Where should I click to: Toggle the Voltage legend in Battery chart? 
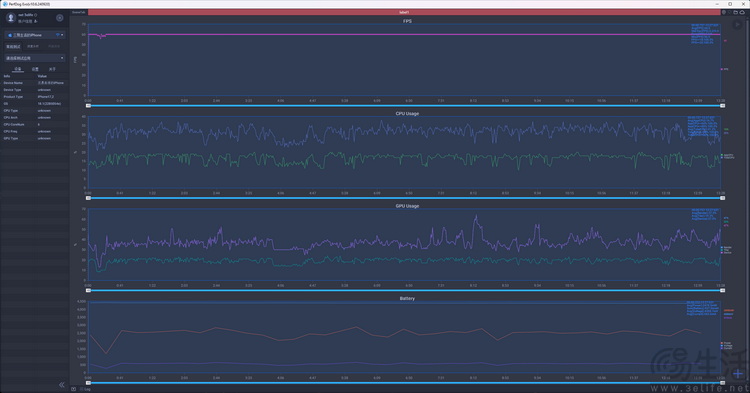click(727, 346)
